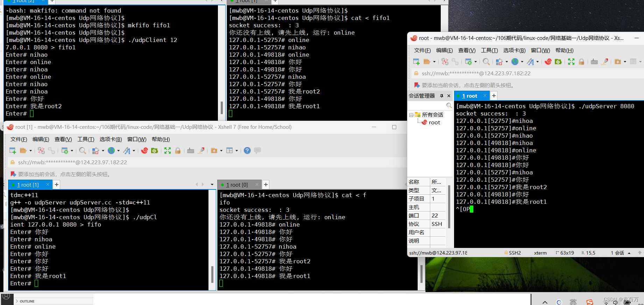Click magnifier Find icon in root [1] toolbar

click(x=83, y=151)
